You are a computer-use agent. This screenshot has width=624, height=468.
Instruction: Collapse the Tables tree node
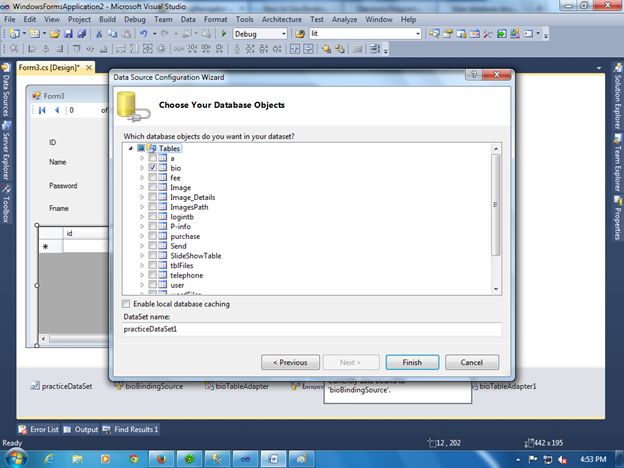click(131, 148)
